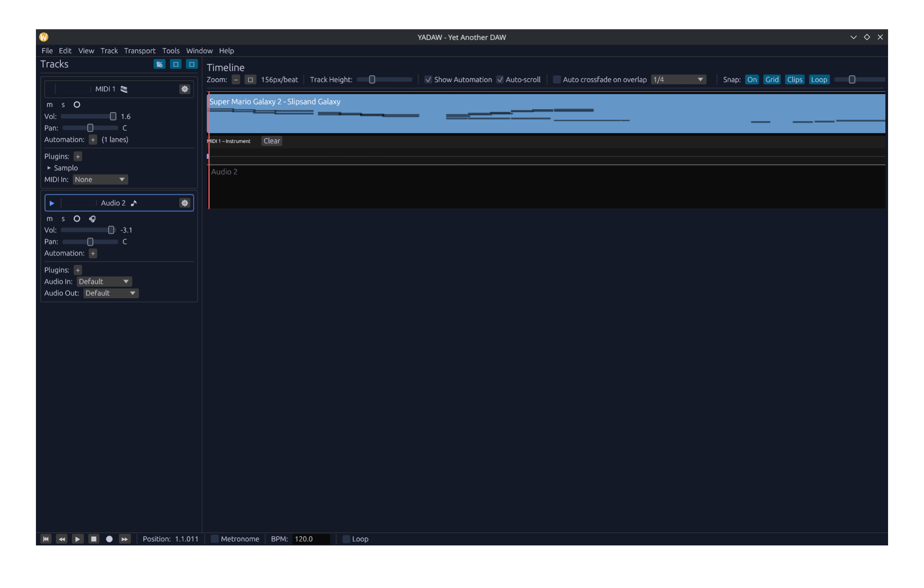The width and height of the screenshot is (924, 588).
Task: Click the MIDI 1 pan slider
Action: click(x=90, y=128)
